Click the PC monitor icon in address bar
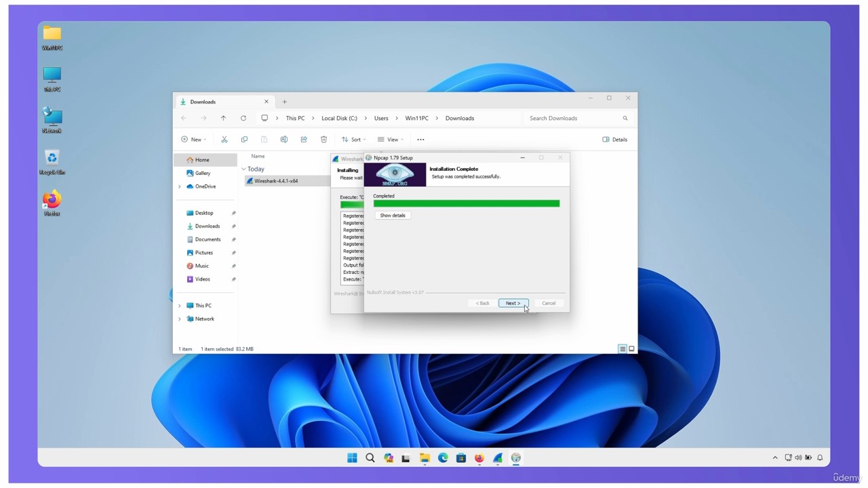Viewport: 868px width, 488px height. coord(264,118)
